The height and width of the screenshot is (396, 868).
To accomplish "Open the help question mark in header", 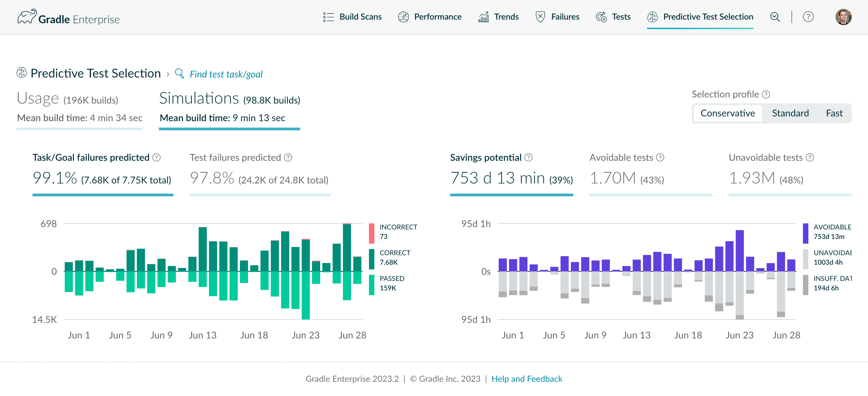I will [x=808, y=17].
